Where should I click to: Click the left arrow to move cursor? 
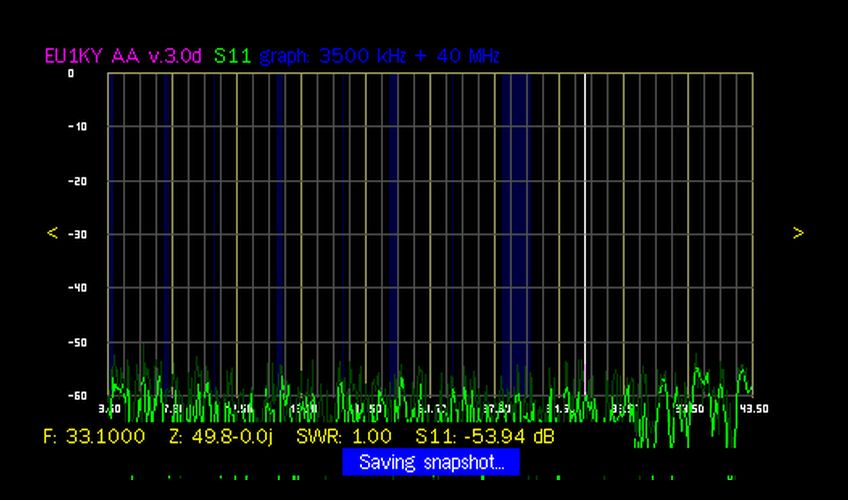(x=53, y=233)
